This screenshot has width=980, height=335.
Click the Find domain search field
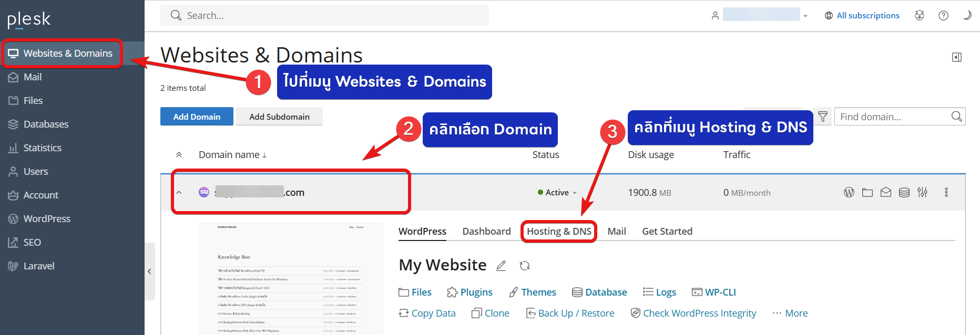click(900, 117)
